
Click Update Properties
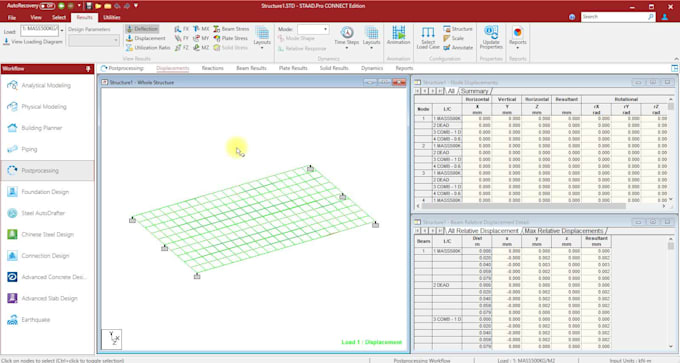(491, 37)
